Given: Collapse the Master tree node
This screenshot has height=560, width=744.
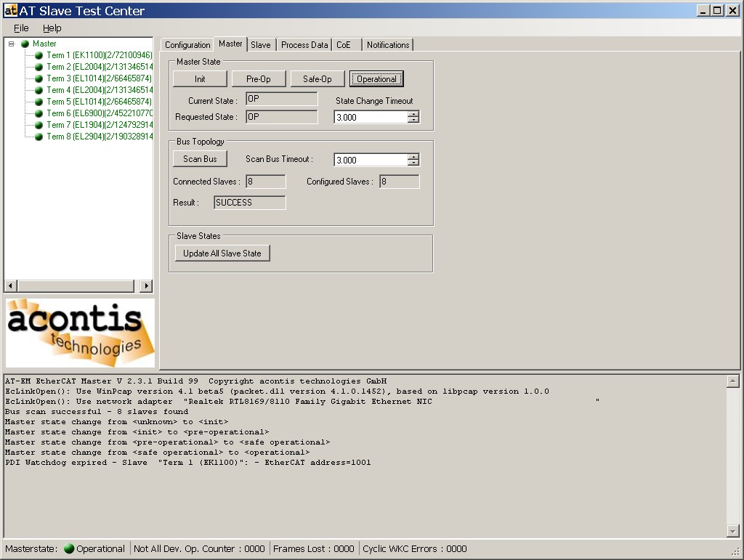Looking at the screenshot, I should 11,44.
